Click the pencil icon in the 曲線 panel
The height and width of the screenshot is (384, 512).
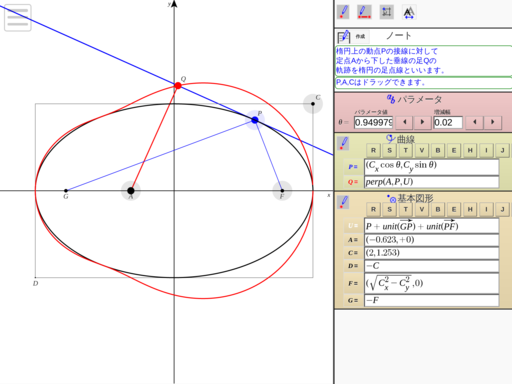point(343,144)
